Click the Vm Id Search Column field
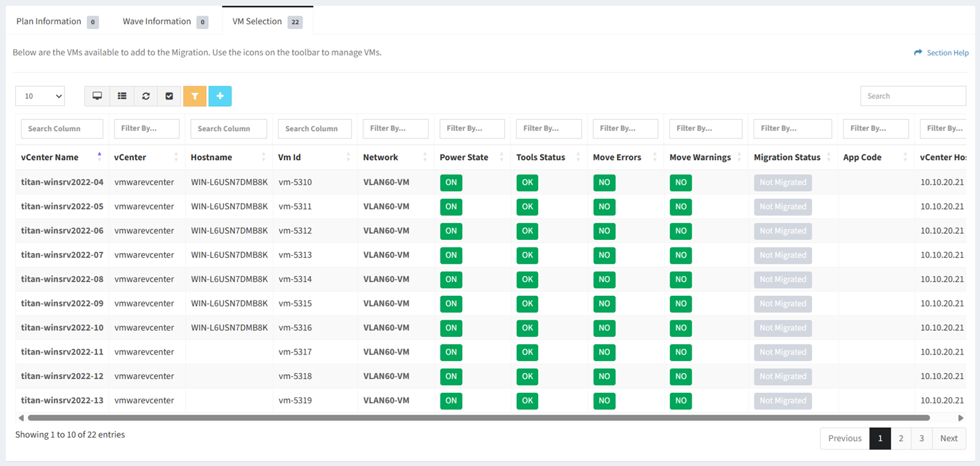The image size is (980, 466). (x=315, y=129)
